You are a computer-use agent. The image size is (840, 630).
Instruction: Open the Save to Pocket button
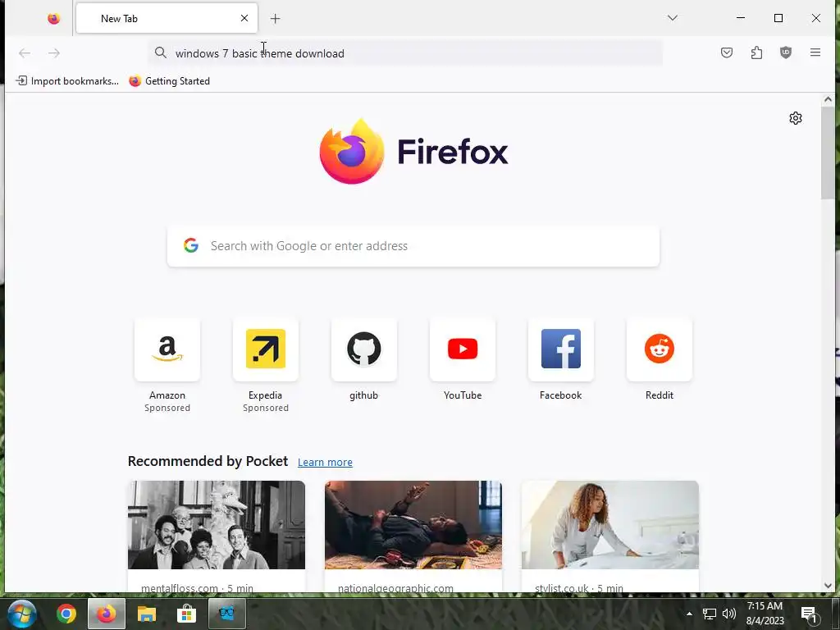coord(727,52)
